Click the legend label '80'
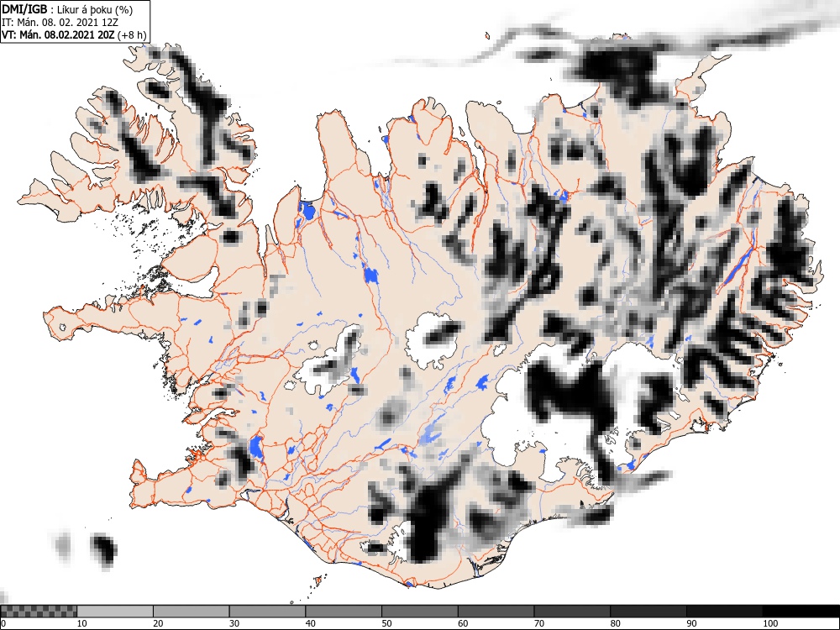The image size is (840, 630). [x=615, y=623]
